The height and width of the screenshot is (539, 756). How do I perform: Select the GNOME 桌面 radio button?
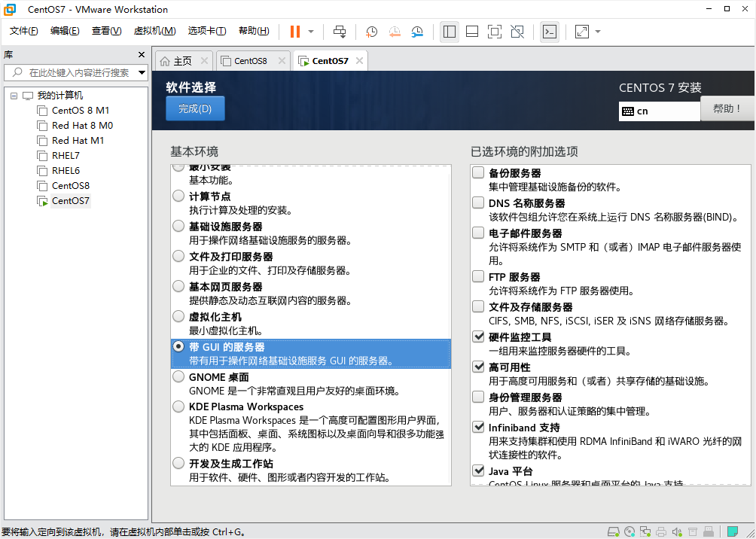click(178, 376)
